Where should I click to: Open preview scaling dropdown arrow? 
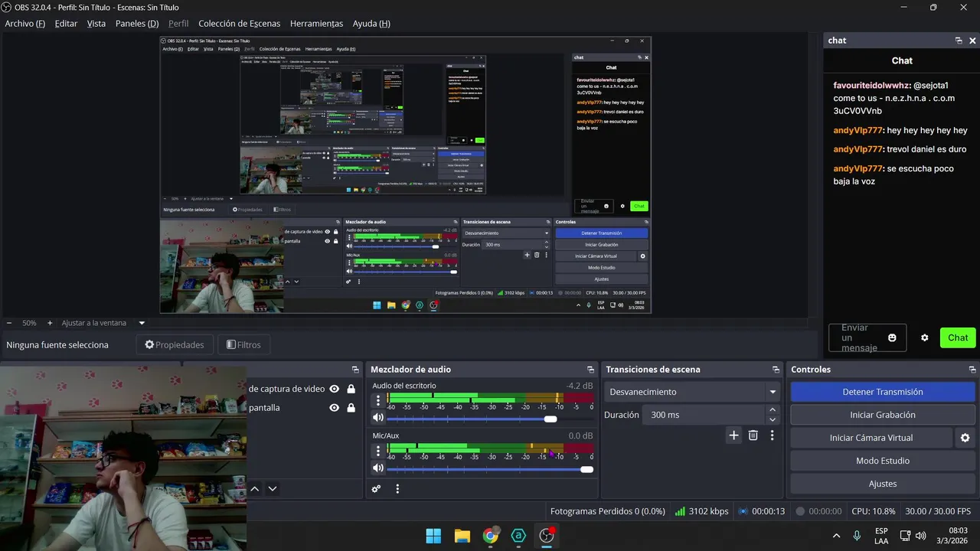(142, 323)
